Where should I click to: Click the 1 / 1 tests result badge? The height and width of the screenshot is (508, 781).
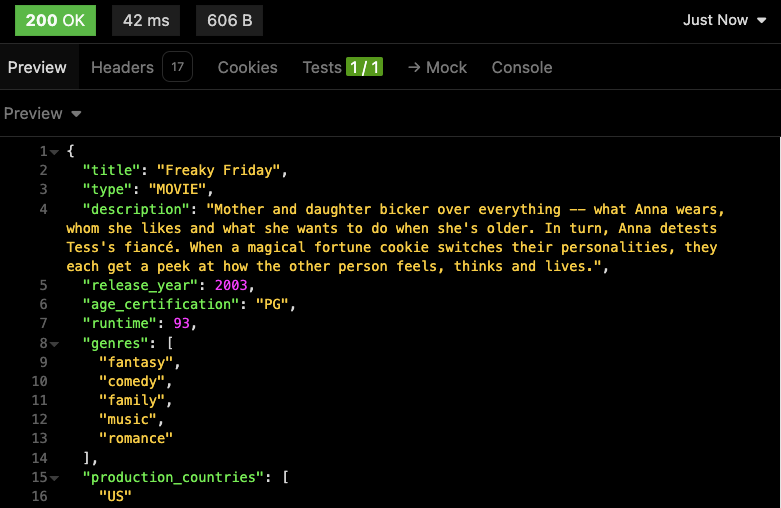[x=365, y=67]
